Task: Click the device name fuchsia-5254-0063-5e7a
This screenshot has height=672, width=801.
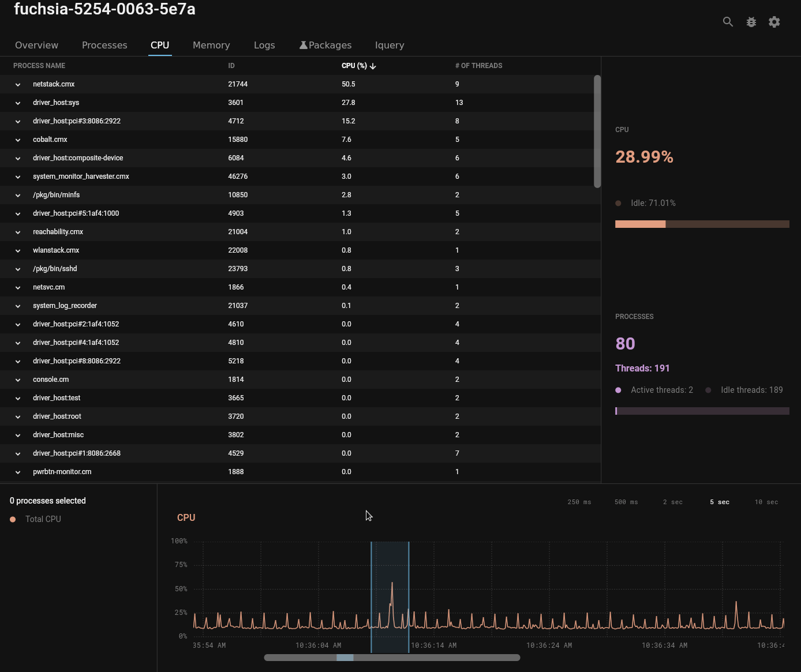Action: [x=104, y=9]
